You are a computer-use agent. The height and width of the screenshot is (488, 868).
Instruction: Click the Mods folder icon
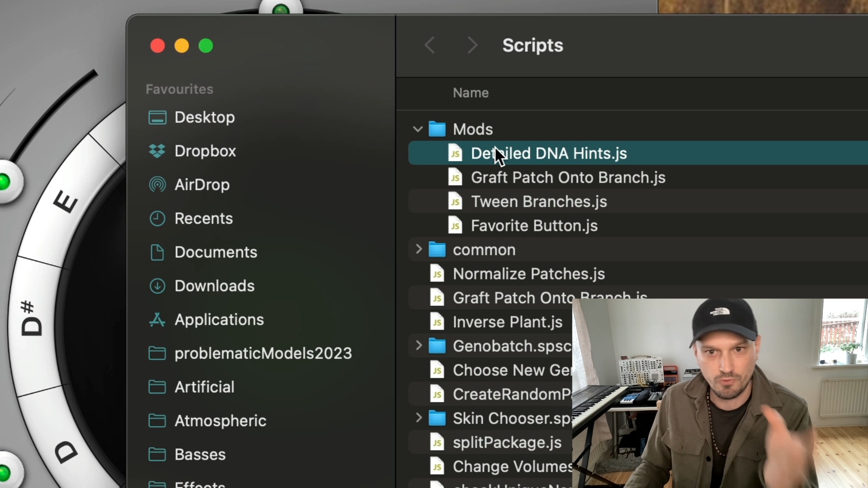tap(437, 129)
